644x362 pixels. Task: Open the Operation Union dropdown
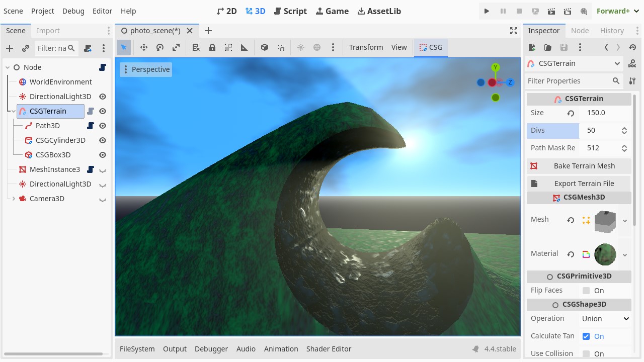point(605,319)
